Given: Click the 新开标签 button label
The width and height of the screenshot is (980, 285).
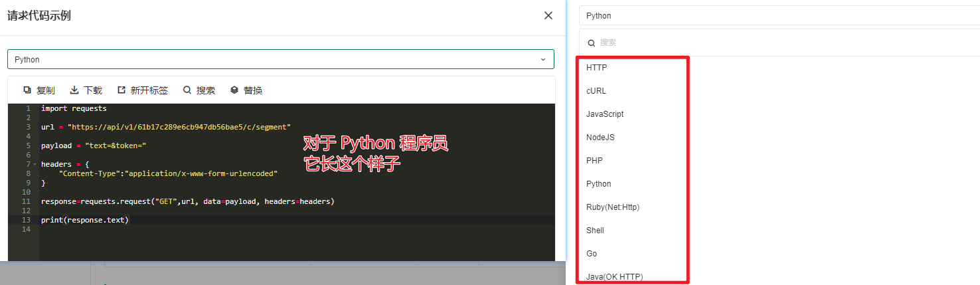Looking at the screenshot, I should coord(149,90).
